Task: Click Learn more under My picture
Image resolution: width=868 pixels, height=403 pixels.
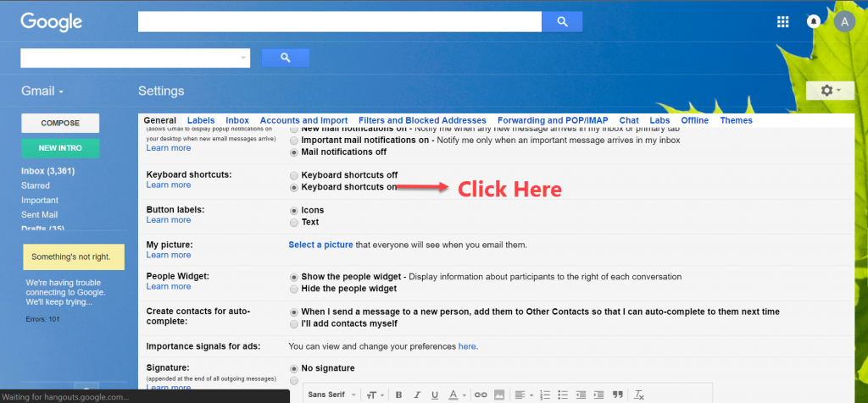Action: [x=169, y=255]
